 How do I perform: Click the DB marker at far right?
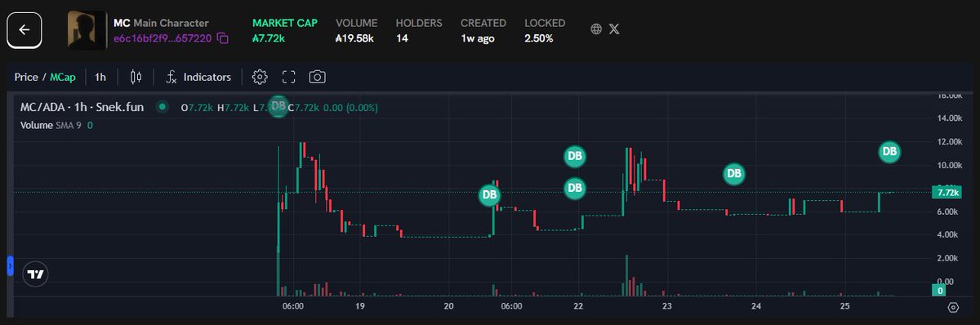pyautogui.click(x=889, y=151)
